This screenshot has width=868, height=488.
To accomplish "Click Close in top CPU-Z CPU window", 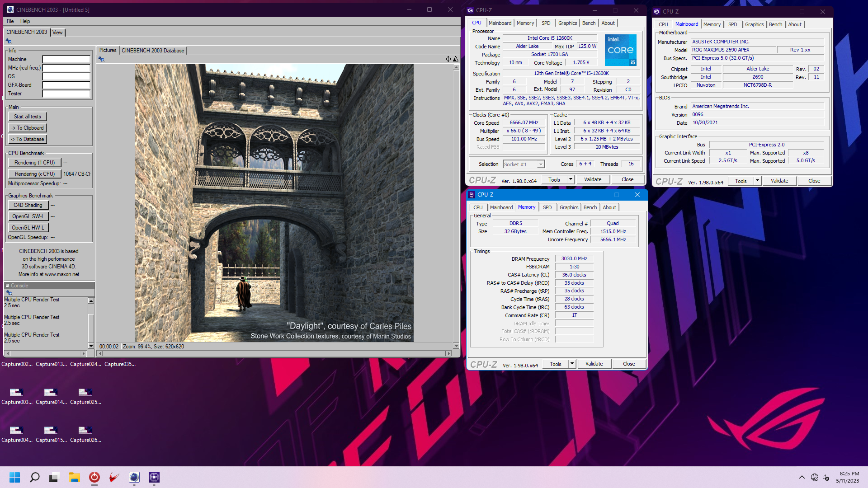I will pos(627,179).
